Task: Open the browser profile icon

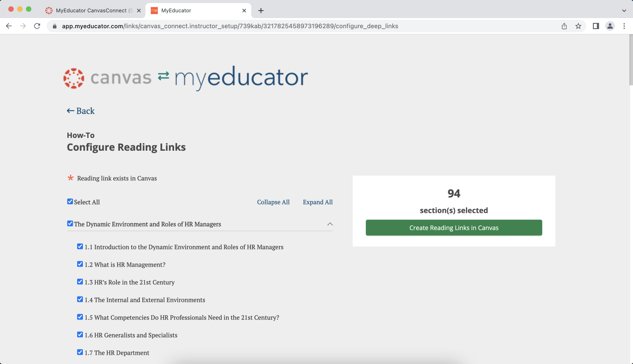Action: 610,26
